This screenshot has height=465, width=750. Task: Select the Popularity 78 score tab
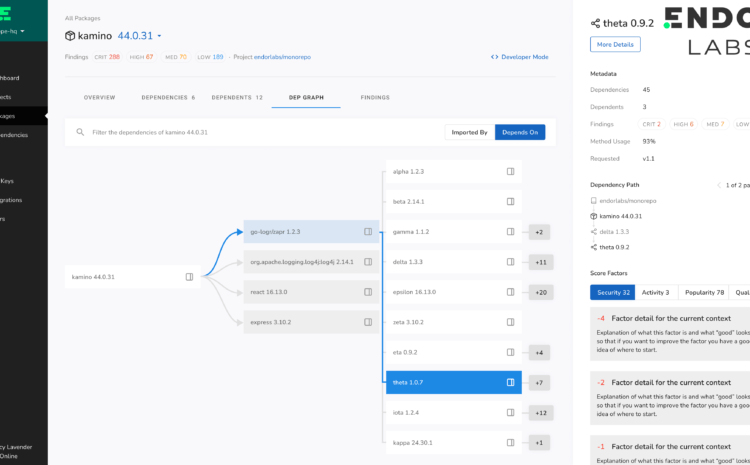click(x=704, y=292)
